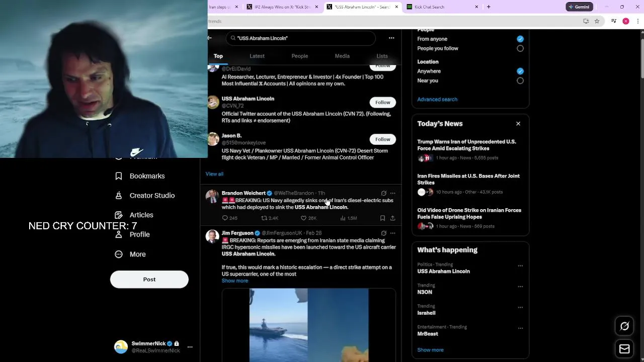Open Gemini button in Chrome title bar
The width and height of the screenshot is (644, 362).
click(x=579, y=7)
